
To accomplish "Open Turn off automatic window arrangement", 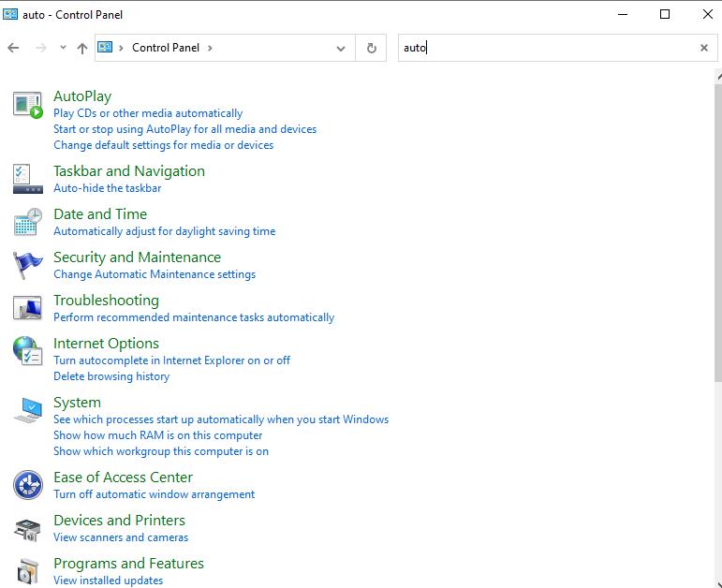I will [155, 494].
